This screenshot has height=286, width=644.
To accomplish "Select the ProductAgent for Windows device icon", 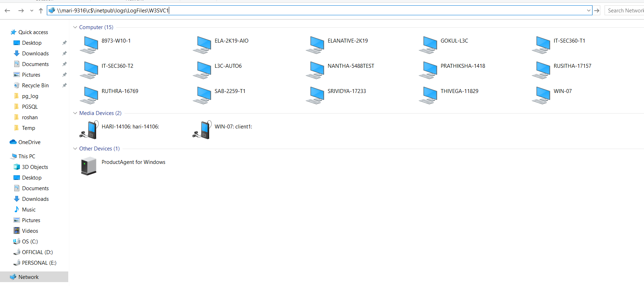I will 89,166.
